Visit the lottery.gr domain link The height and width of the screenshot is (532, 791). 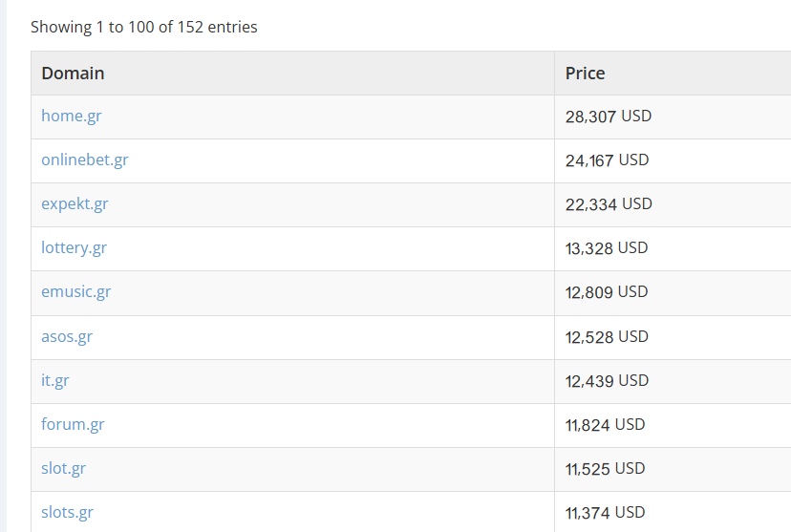74,248
